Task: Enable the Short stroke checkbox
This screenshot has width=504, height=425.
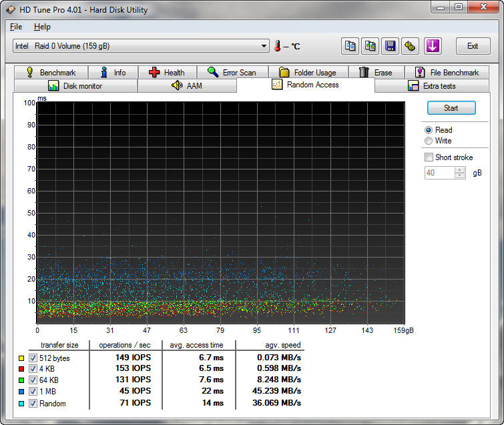Action: pyautogui.click(x=429, y=157)
